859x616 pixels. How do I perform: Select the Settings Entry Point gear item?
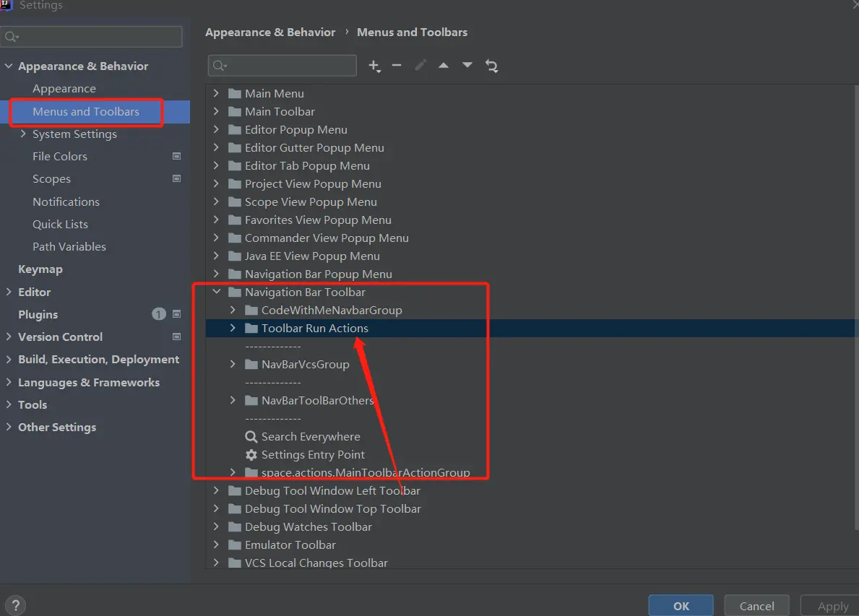312,454
